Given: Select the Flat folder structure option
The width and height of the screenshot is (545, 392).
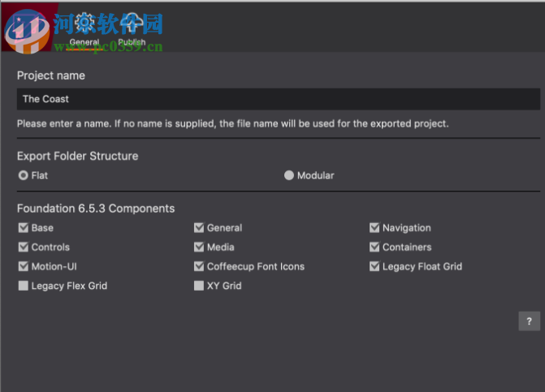Looking at the screenshot, I should coord(24,175).
